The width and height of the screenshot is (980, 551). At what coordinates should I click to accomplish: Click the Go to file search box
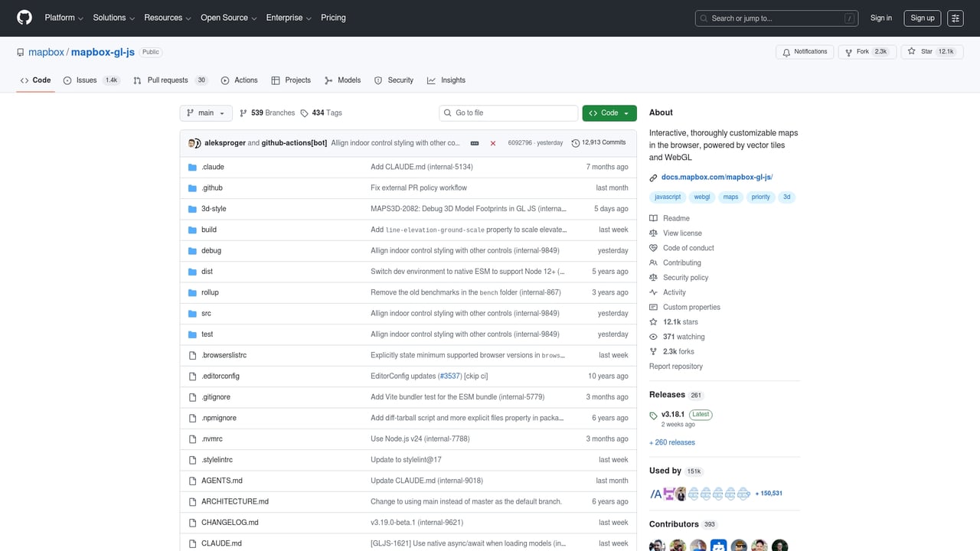pyautogui.click(x=508, y=112)
